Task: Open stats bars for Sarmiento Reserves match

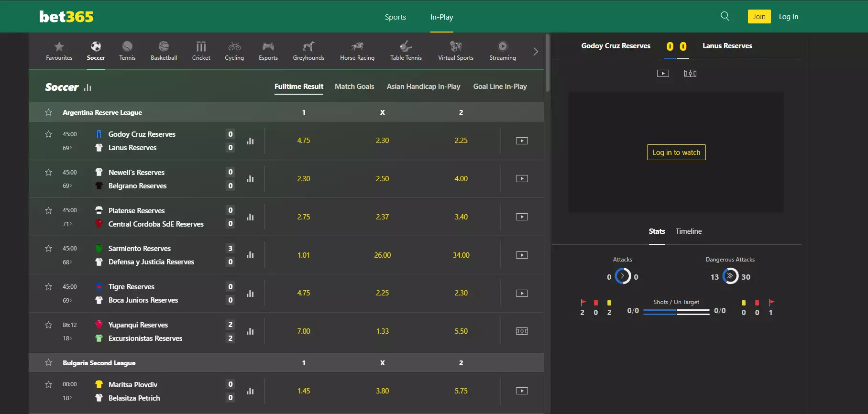Action: click(250, 255)
